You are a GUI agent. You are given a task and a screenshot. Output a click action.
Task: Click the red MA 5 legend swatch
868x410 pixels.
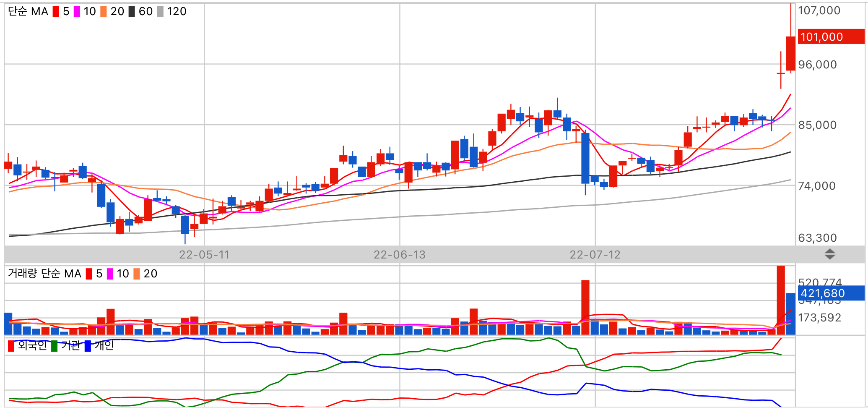56,12
